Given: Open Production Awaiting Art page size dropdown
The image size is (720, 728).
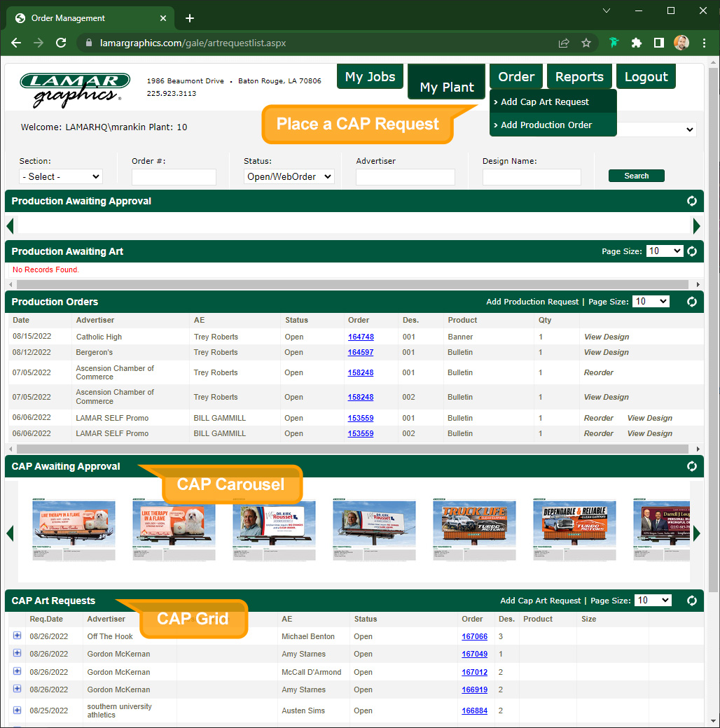Looking at the screenshot, I should tap(664, 251).
